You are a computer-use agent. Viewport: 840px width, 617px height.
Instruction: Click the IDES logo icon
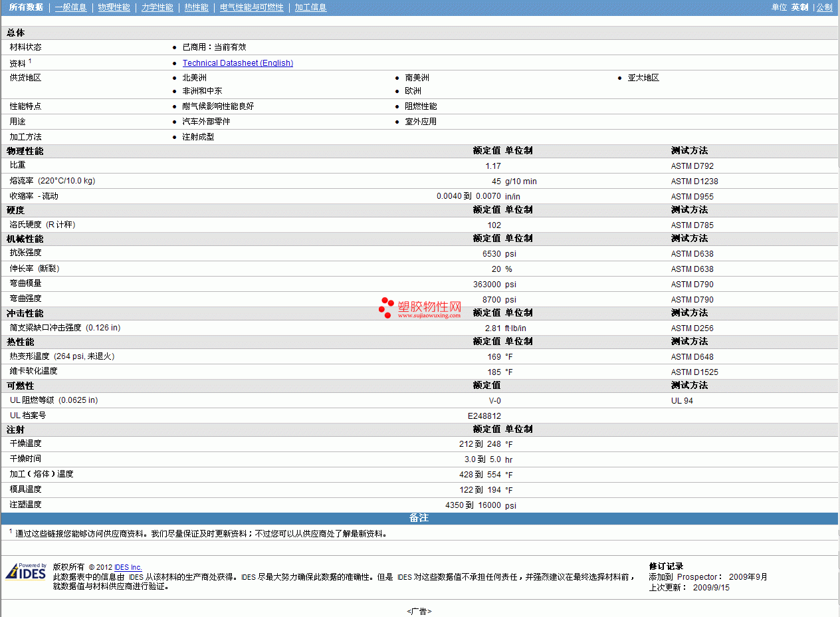point(26,571)
